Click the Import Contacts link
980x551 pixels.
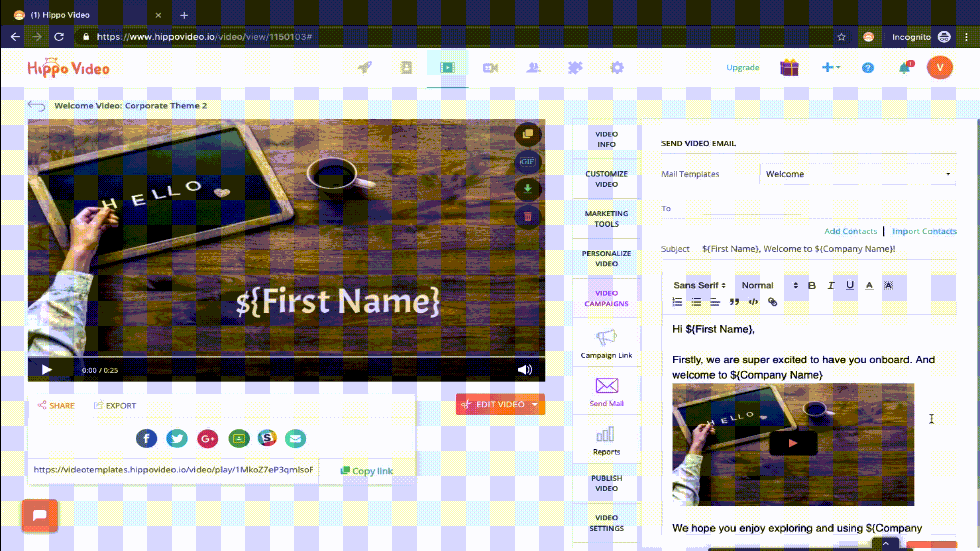(x=924, y=231)
